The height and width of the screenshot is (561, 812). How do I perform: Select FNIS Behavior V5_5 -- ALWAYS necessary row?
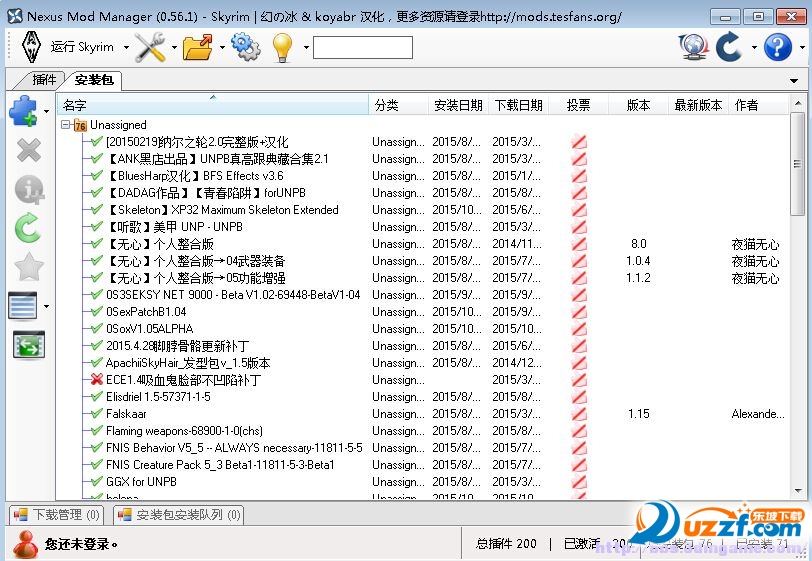click(x=234, y=448)
